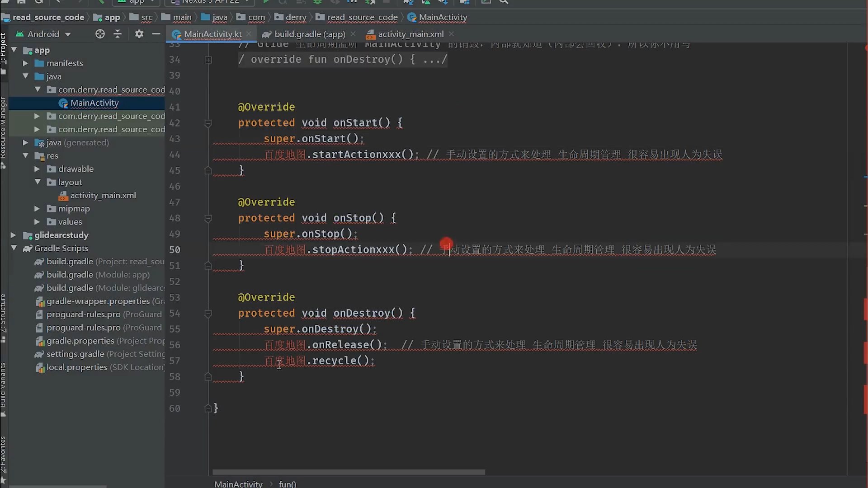Expand the manifests folder
868x488 pixels.
pos(25,63)
